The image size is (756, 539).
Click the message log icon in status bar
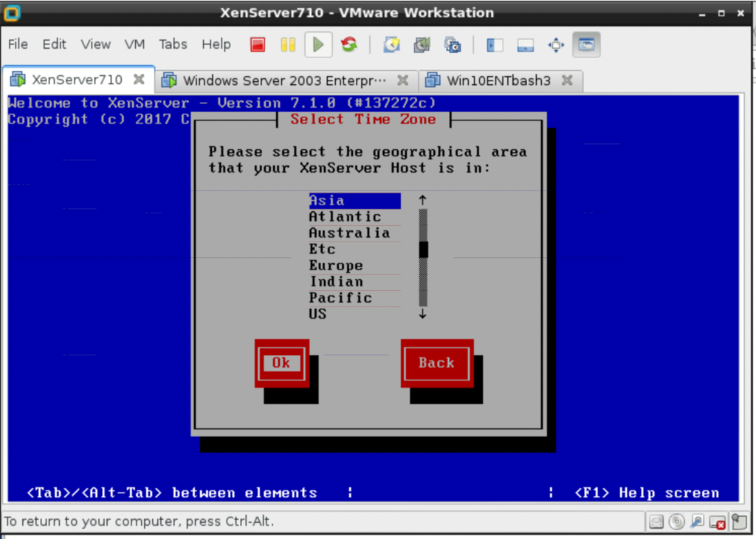(738, 521)
